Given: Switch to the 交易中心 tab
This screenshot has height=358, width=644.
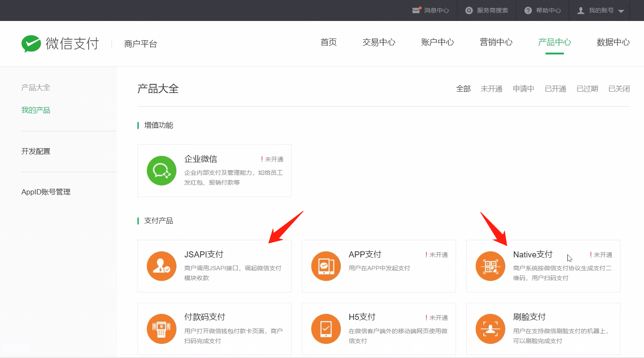Looking at the screenshot, I should click(379, 42).
